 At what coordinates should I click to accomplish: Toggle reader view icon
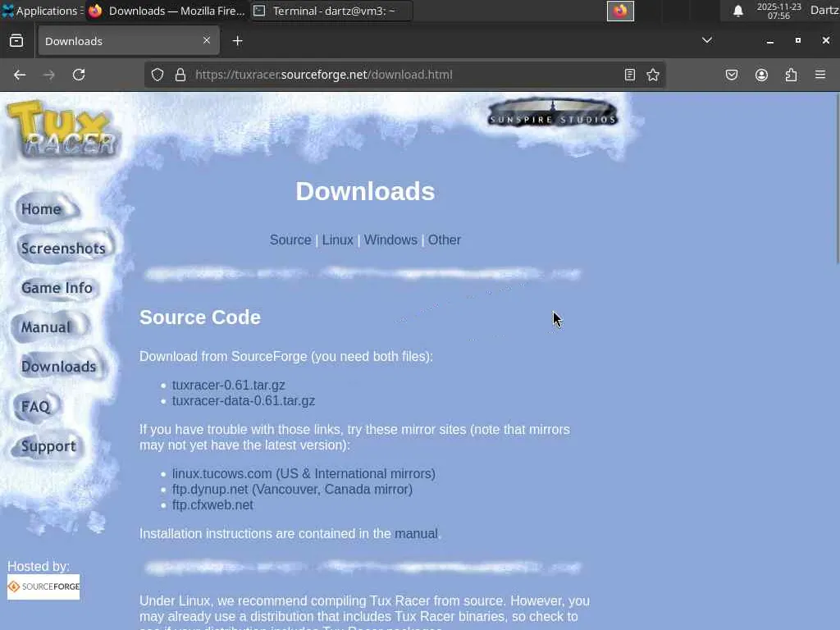[x=630, y=75]
